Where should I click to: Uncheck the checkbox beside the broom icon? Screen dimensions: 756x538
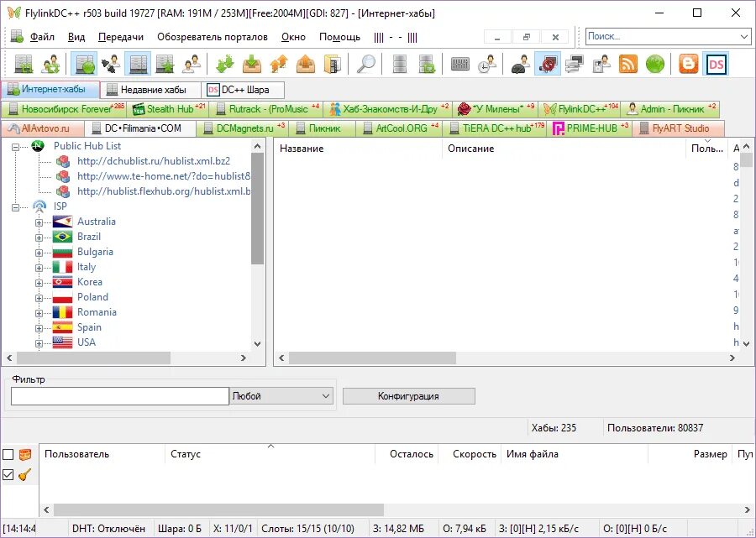pos(8,474)
